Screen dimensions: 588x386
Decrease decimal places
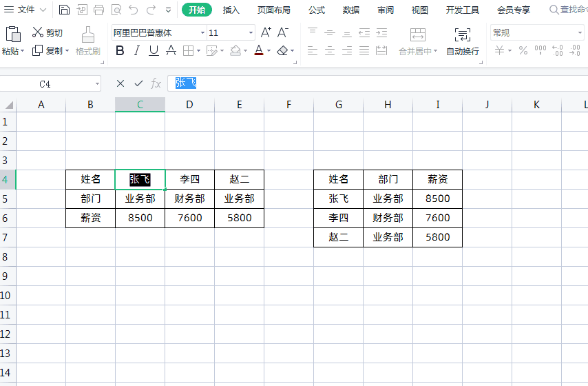pyautogui.click(x=575, y=50)
